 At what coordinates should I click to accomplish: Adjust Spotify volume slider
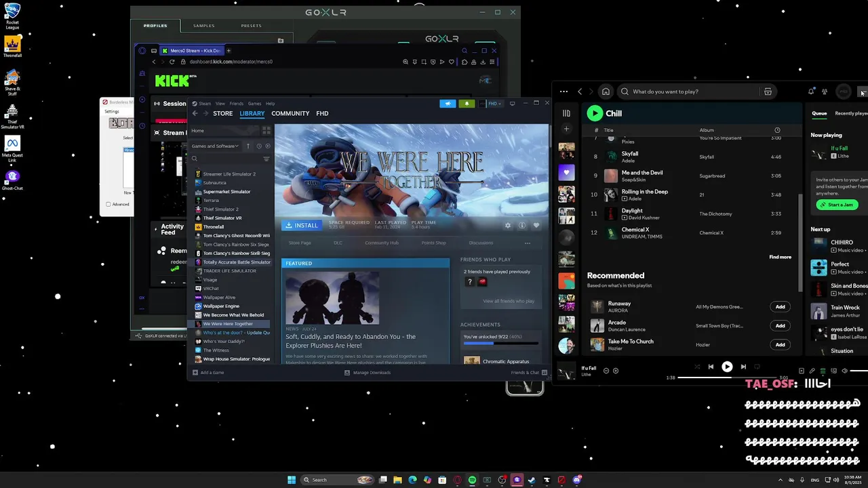pos(859,371)
